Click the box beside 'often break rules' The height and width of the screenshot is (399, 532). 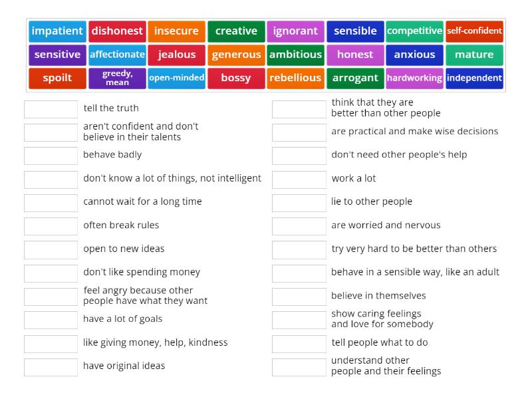(49, 225)
